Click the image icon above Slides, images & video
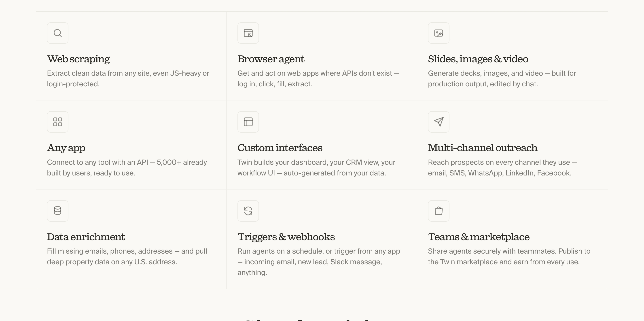This screenshot has width=644, height=321. (439, 33)
